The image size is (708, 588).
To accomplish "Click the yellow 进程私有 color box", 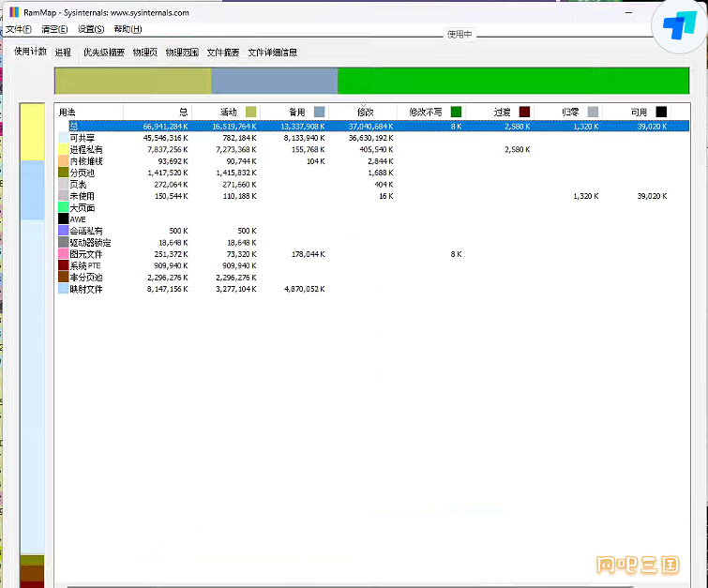I will [x=63, y=149].
